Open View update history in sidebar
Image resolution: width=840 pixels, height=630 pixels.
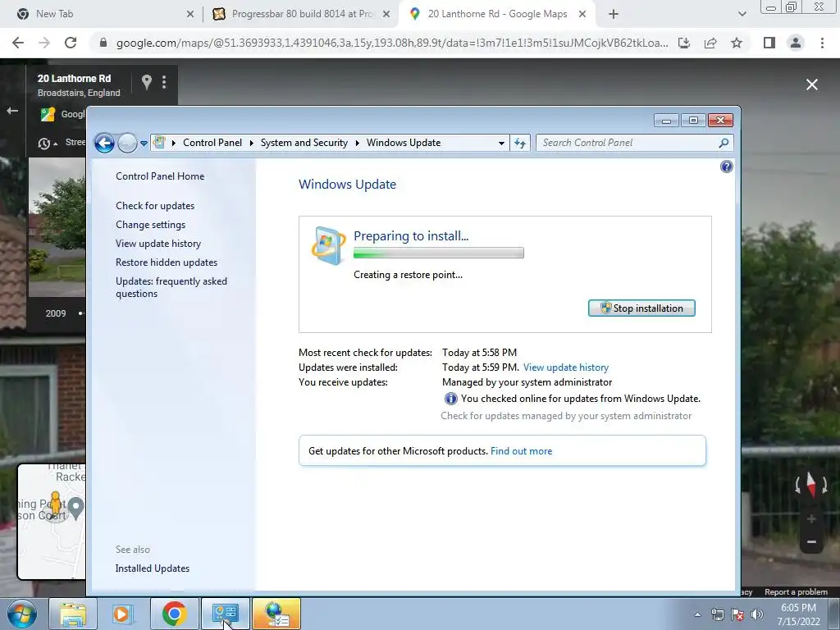158,243
